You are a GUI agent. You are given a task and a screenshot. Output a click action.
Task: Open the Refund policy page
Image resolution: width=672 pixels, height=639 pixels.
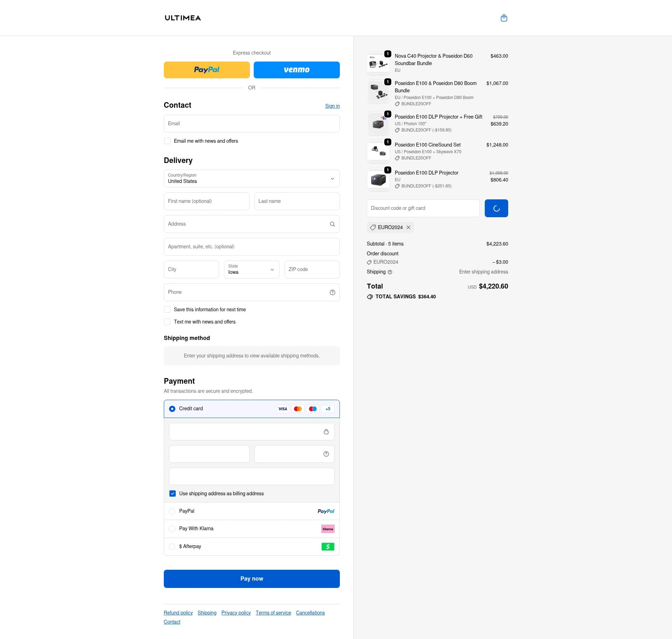178,612
